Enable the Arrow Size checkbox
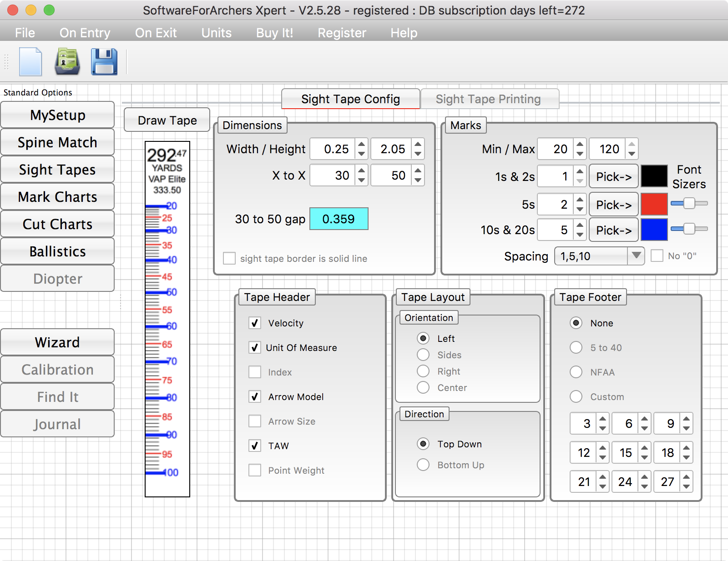 click(255, 421)
